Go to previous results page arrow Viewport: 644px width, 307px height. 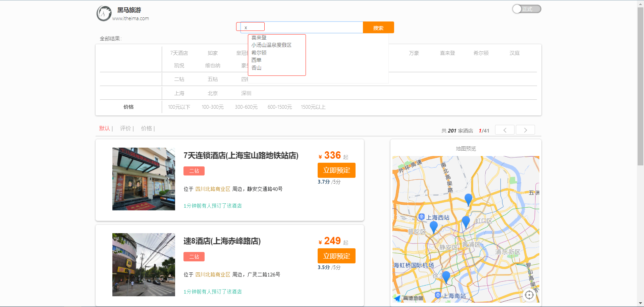(505, 130)
